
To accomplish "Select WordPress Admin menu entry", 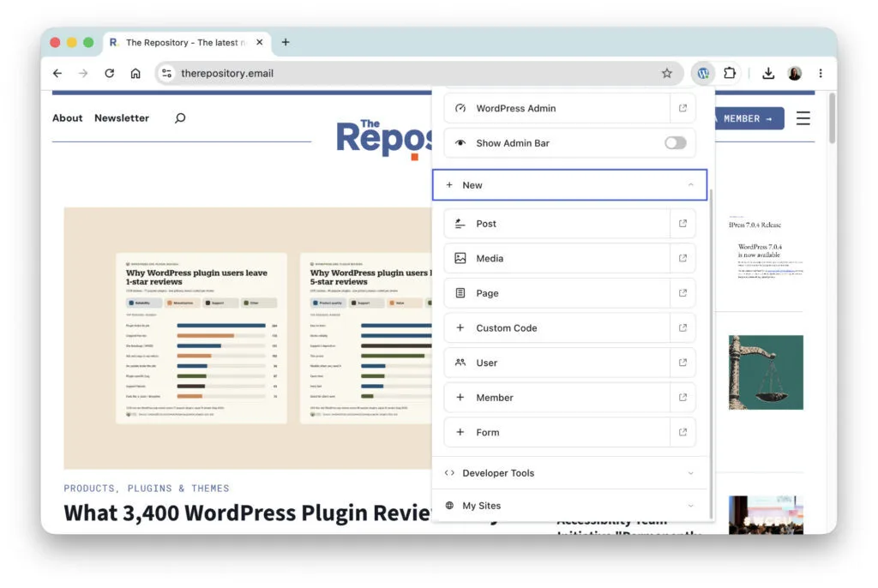I will (x=557, y=108).
